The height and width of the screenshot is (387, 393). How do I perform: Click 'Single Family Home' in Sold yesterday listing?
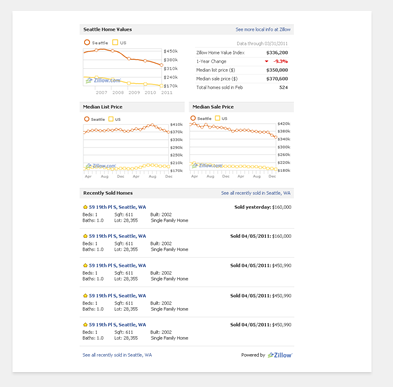(x=169, y=220)
